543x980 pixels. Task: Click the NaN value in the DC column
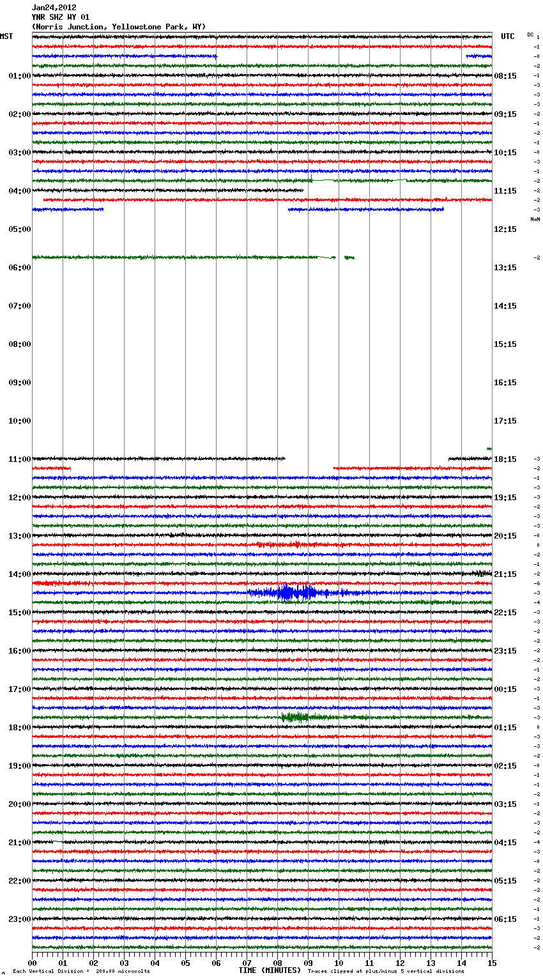(x=535, y=219)
